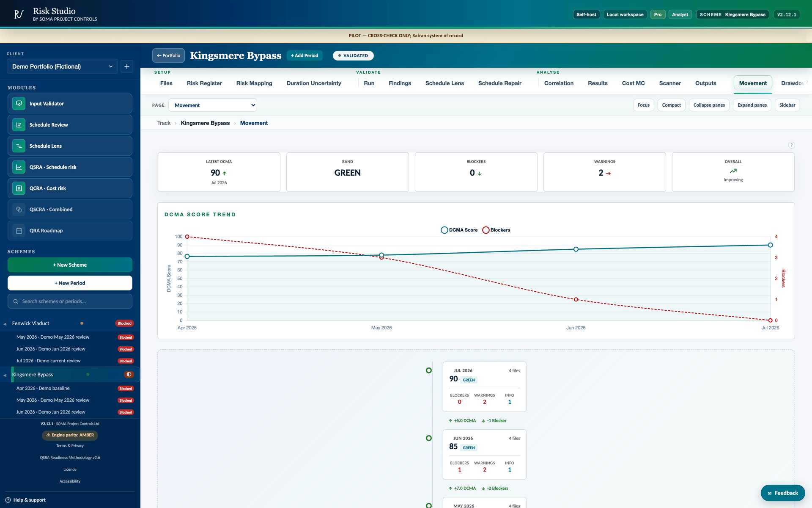Toggle the DCMA Score legend series
812x508 pixels.
tap(459, 230)
